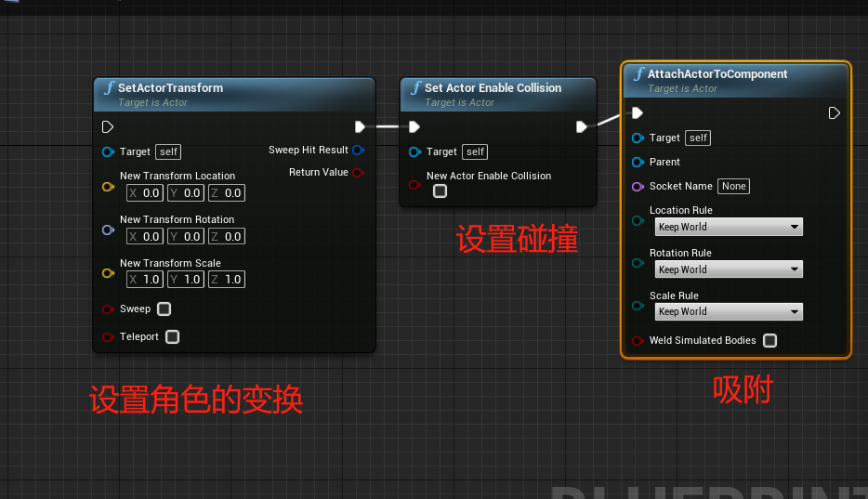Toggle New Actor Enable Collision checkbox
The height and width of the screenshot is (499, 868).
441,190
